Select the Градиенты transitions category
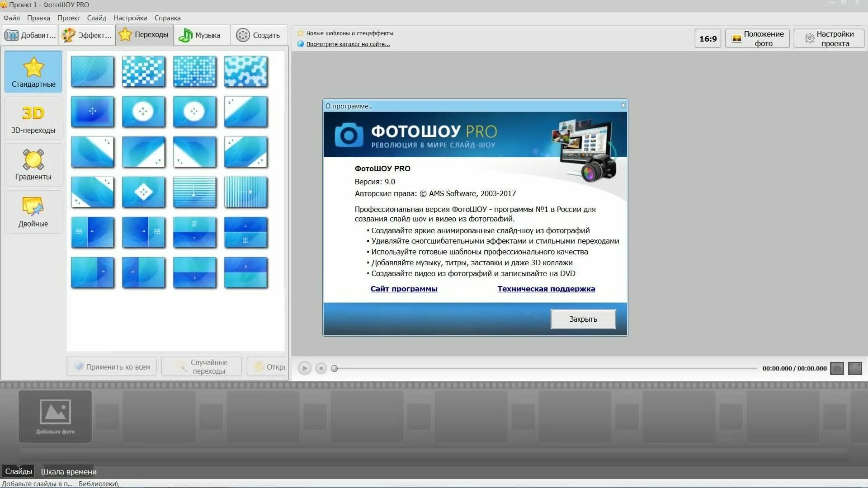The width and height of the screenshot is (868, 488). (33, 165)
